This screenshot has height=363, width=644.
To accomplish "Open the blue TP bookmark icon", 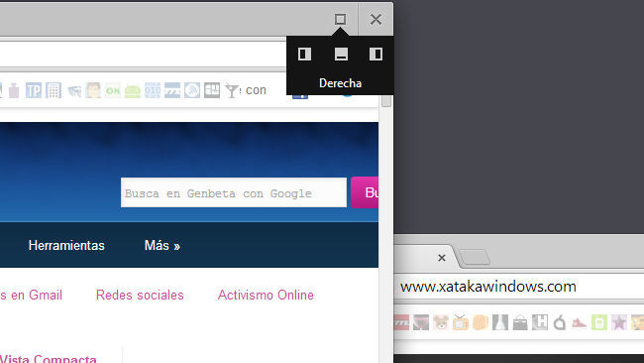I will 34,90.
